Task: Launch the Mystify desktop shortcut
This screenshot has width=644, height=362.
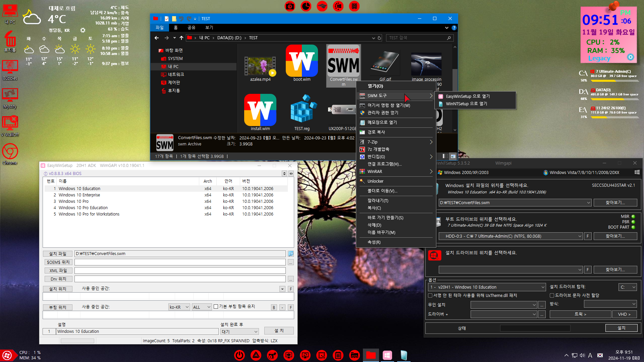Action: (x=10, y=99)
